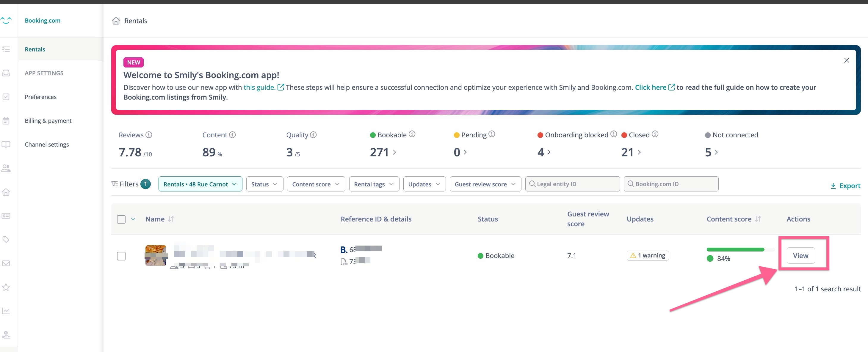The height and width of the screenshot is (352, 868).
Task: Click the star reviews icon in the sidebar
Action: (6, 287)
